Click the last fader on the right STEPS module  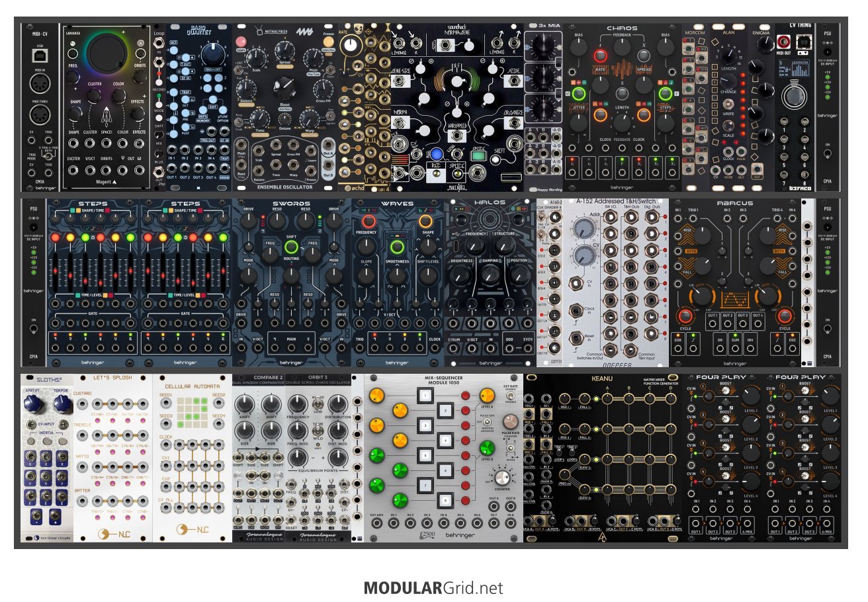224,271
